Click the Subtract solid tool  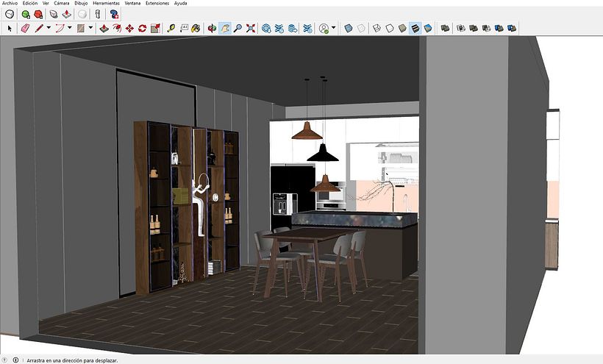tap(486, 28)
